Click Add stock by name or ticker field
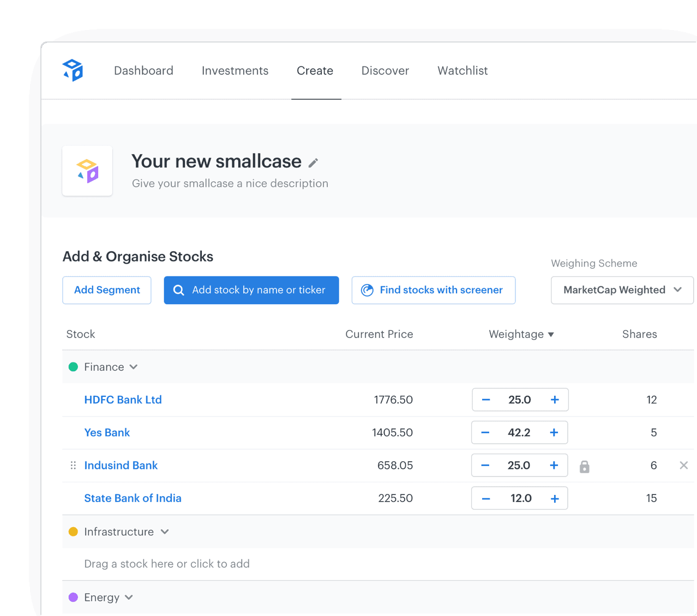697x616 pixels. (x=251, y=290)
